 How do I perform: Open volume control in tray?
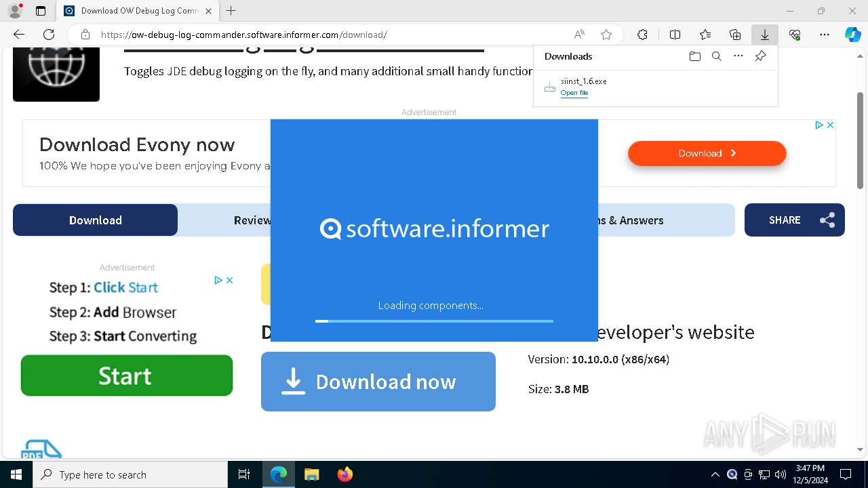click(781, 474)
